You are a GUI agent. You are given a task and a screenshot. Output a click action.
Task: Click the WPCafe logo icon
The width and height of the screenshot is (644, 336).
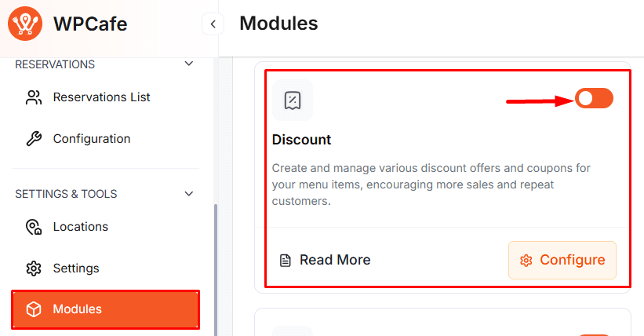[24, 24]
